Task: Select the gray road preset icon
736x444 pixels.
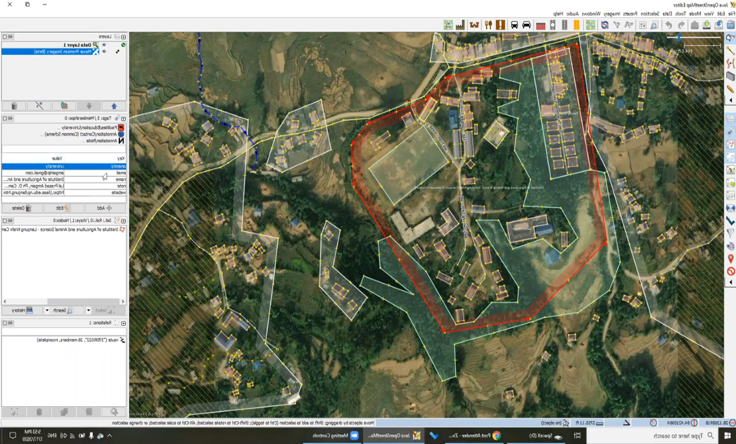Action: [564, 25]
